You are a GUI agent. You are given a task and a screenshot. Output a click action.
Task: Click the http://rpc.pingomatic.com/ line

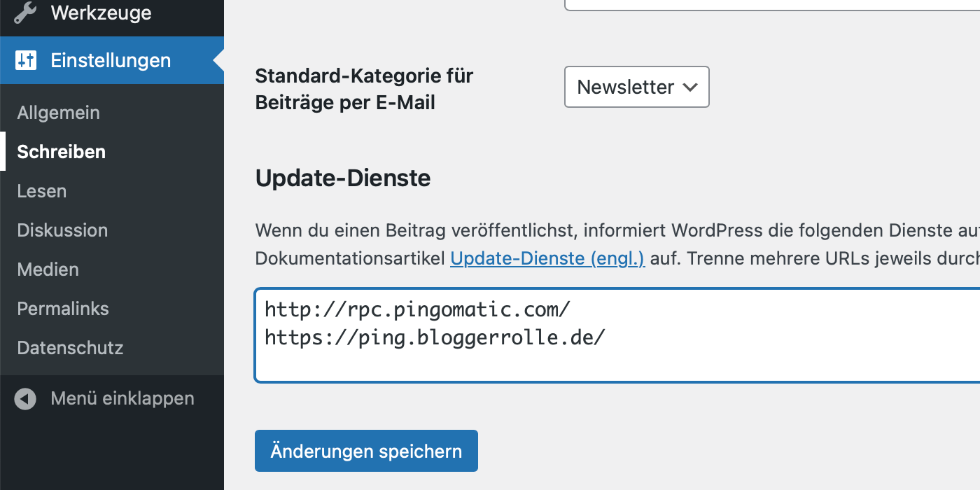(418, 309)
